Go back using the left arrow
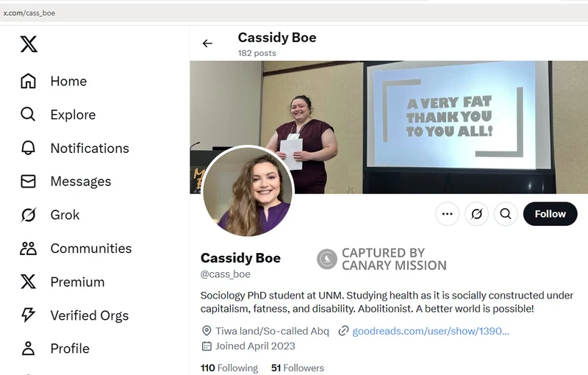The height and width of the screenshot is (375, 588). click(207, 43)
